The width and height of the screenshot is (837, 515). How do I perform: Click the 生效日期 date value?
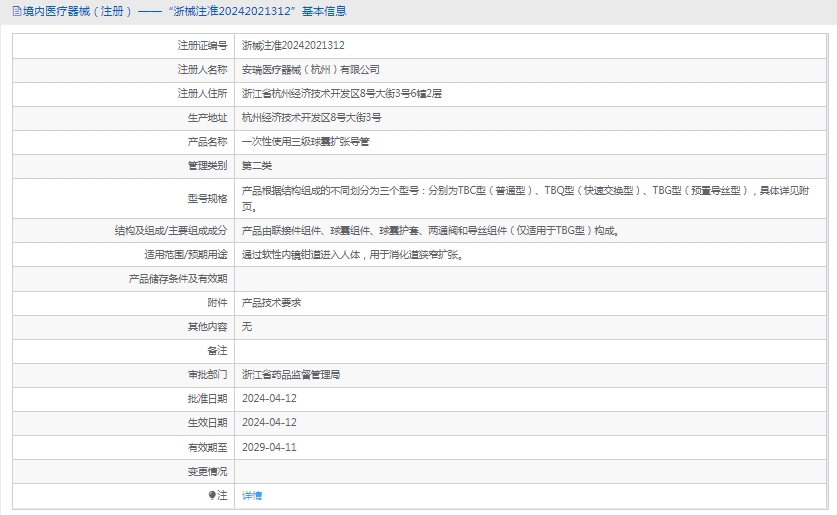(x=269, y=423)
